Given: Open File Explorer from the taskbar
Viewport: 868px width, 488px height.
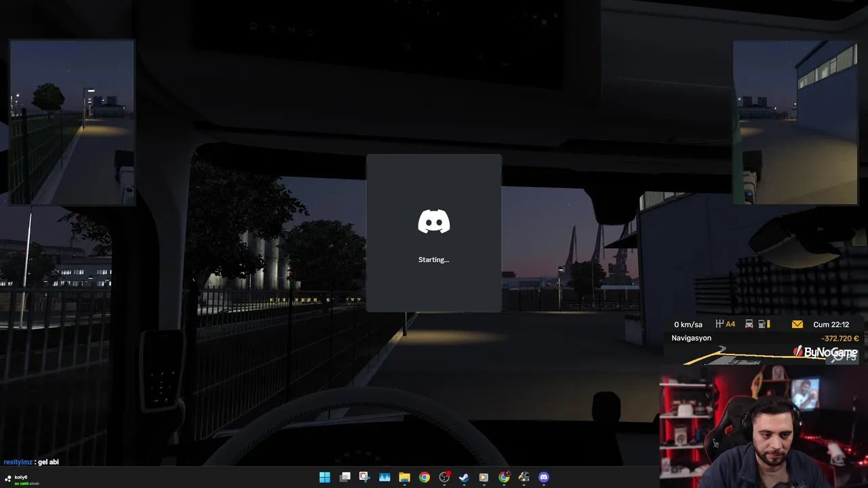Looking at the screenshot, I should 404,477.
